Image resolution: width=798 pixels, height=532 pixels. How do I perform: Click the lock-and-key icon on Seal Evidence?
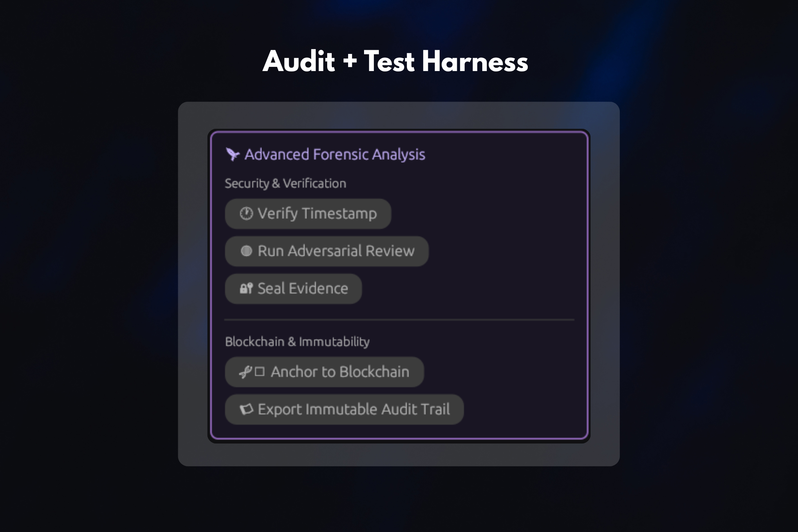[246, 289]
